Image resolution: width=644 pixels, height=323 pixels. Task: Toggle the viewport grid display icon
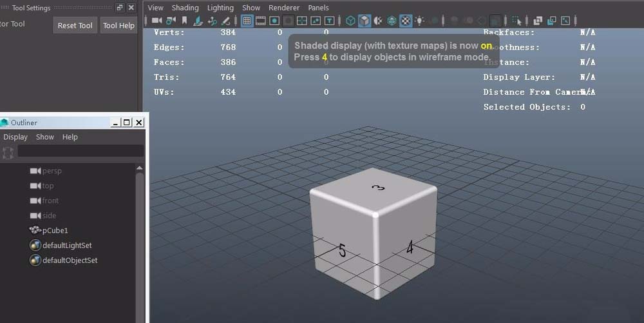tap(247, 21)
